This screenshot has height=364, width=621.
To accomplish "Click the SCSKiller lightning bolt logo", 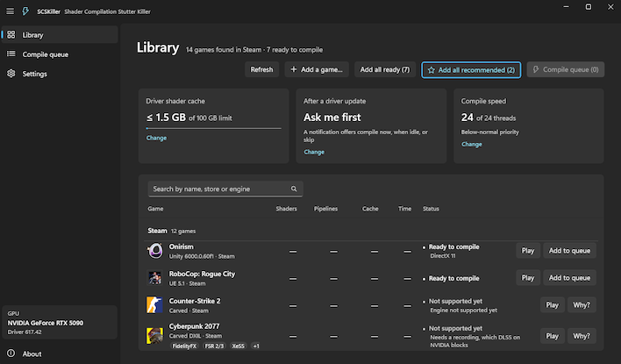I will pyautogui.click(x=25, y=11).
